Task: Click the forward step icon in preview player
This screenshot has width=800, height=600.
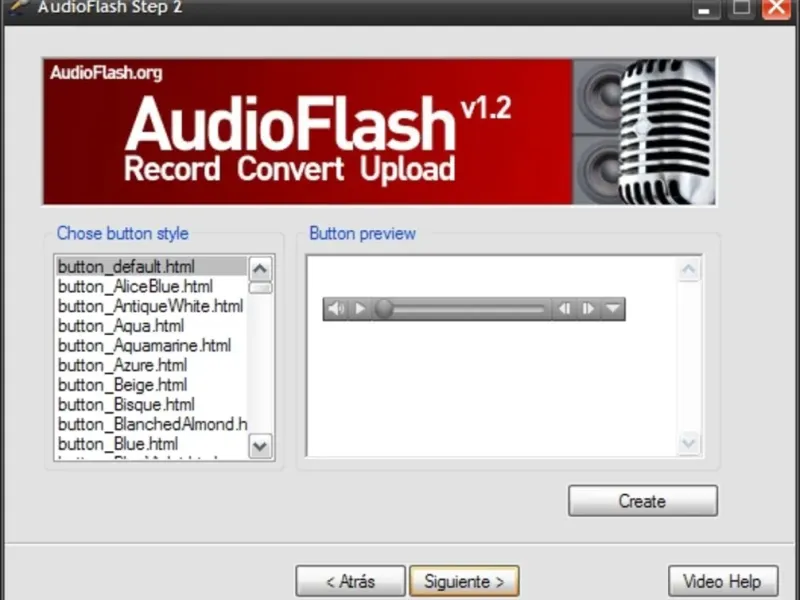Action: click(x=588, y=309)
